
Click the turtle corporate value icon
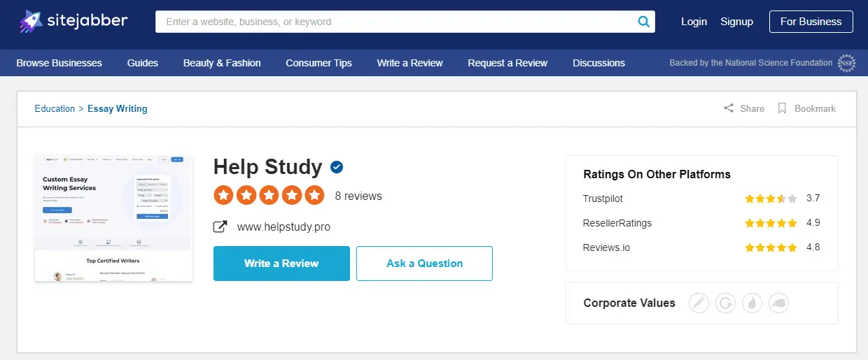tap(779, 303)
